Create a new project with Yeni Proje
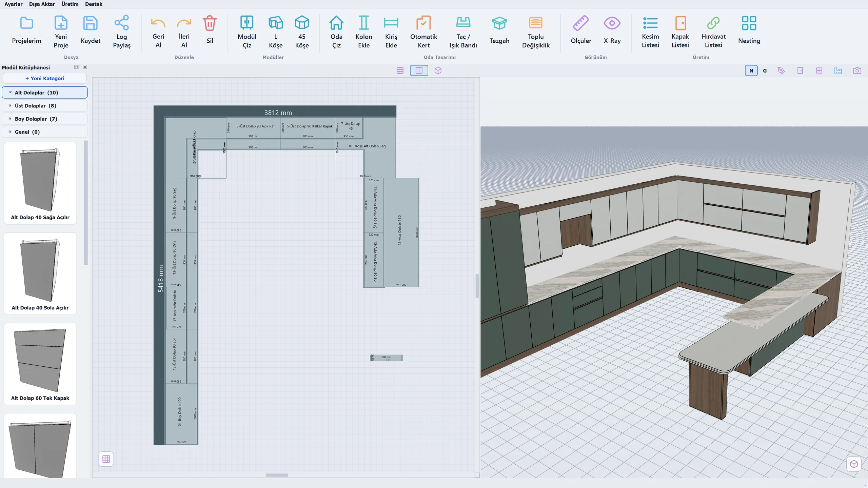Screen dimensions: 868x488 click(61, 32)
